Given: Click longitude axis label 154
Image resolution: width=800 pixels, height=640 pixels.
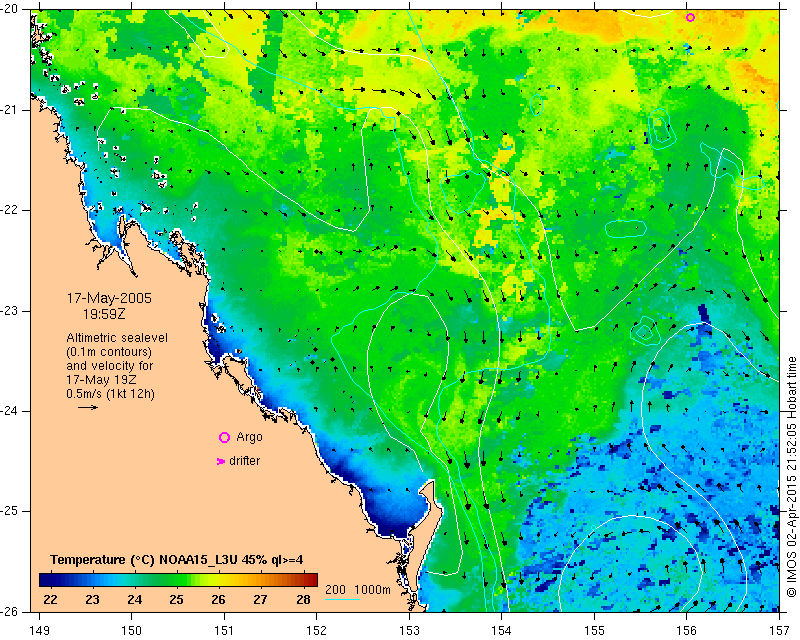Looking at the screenshot, I should tap(502, 631).
